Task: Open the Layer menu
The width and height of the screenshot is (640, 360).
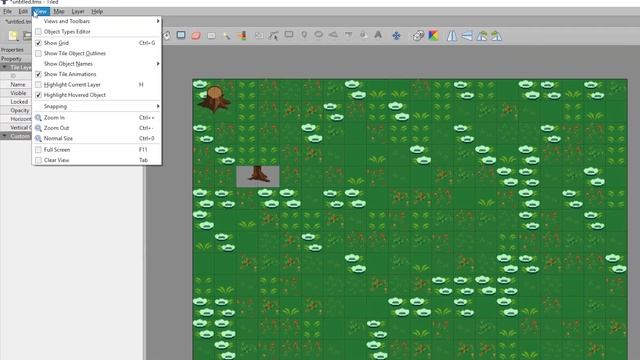Action: tap(78, 11)
